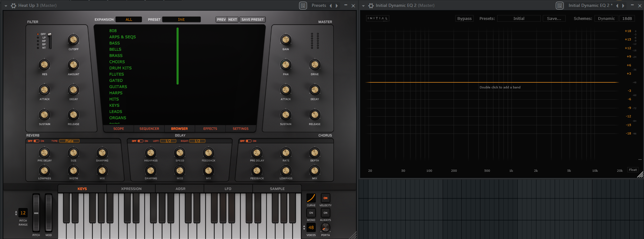Click the reverb SIZE knob
Image resolution: width=644 pixels, height=239 pixels.
(x=73, y=152)
